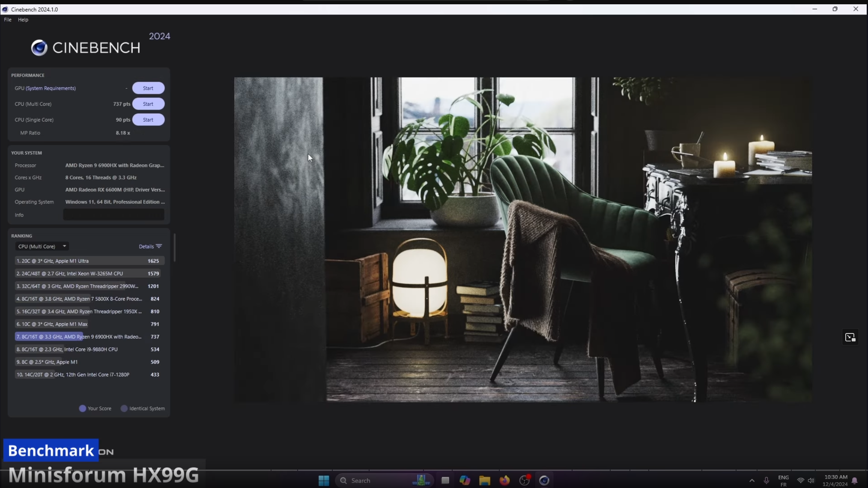Click the Processor value AMD Ryzen 9 6900HX
Viewport: 868px width, 488px height.
coord(115,165)
